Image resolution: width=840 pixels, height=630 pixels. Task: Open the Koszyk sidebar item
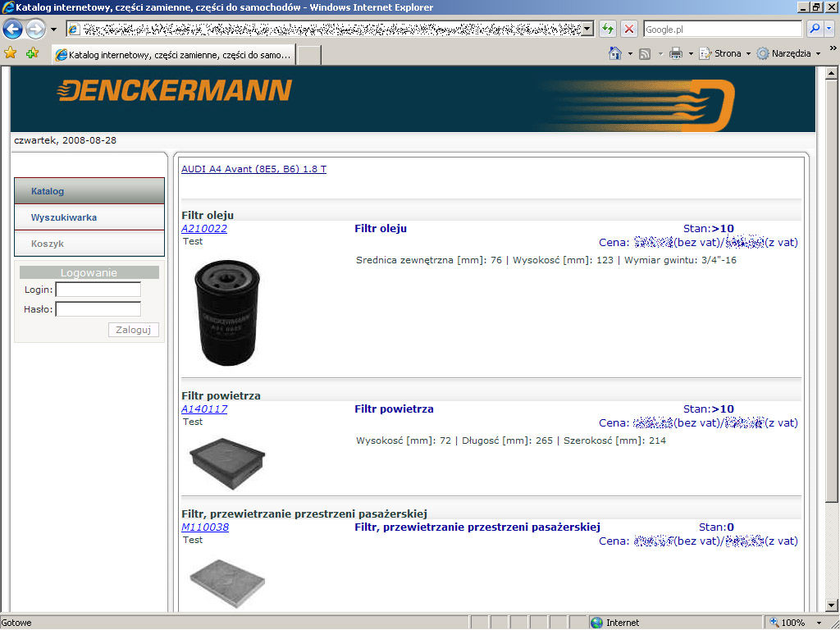point(89,244)
